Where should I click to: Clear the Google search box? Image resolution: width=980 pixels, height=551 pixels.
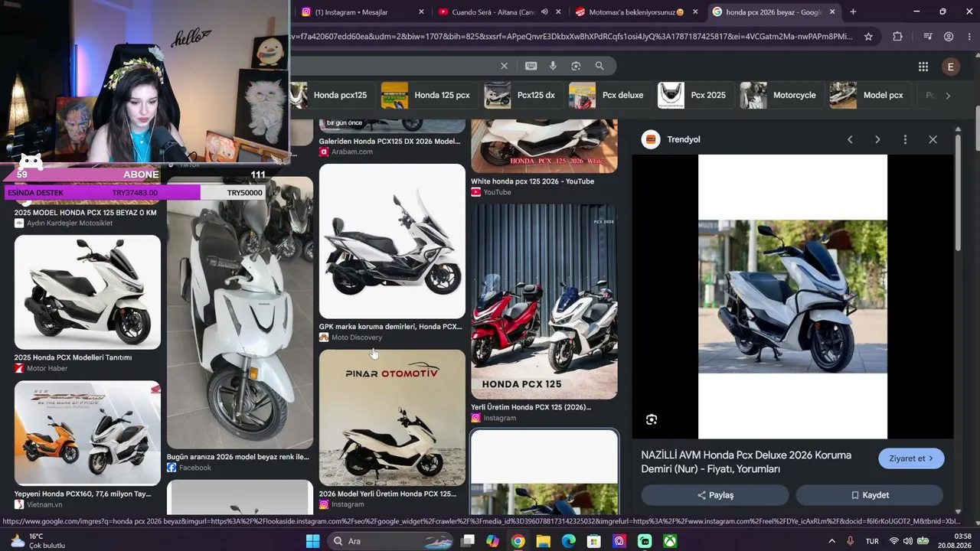[x=504, y=66]
